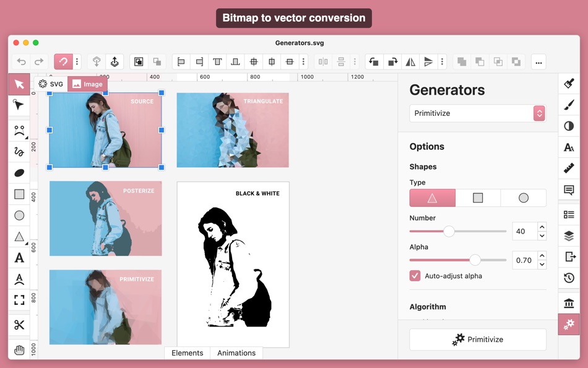Open the Brush settings panel
Screen dimensions: 588x368
pyautogui.click(x=569, y=105)
